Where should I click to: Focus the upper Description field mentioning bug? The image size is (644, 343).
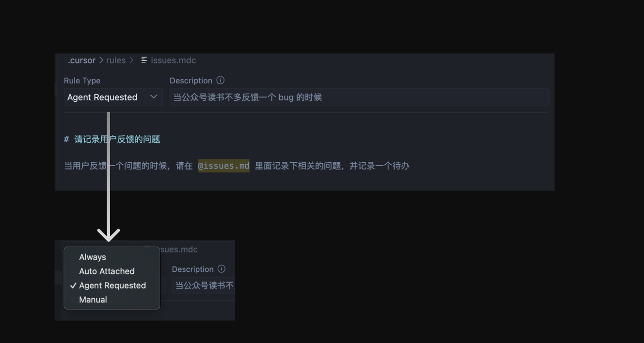pos(359,97)
